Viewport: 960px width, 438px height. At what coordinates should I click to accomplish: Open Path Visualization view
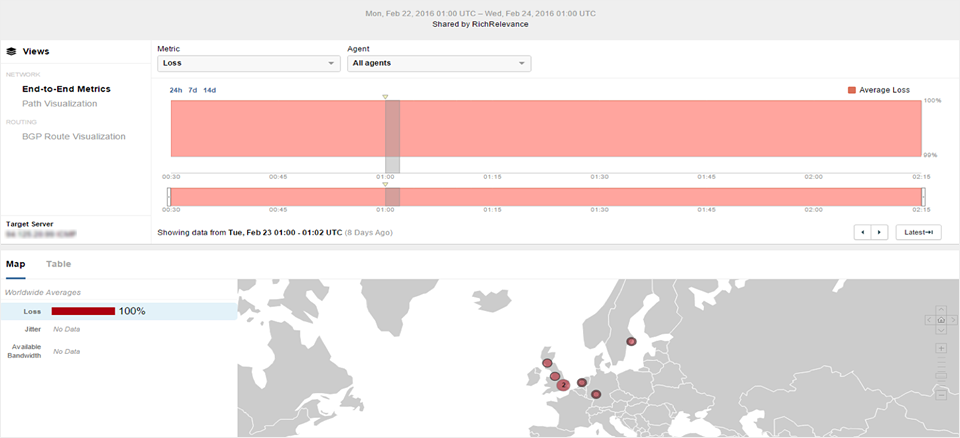[59, 103]
